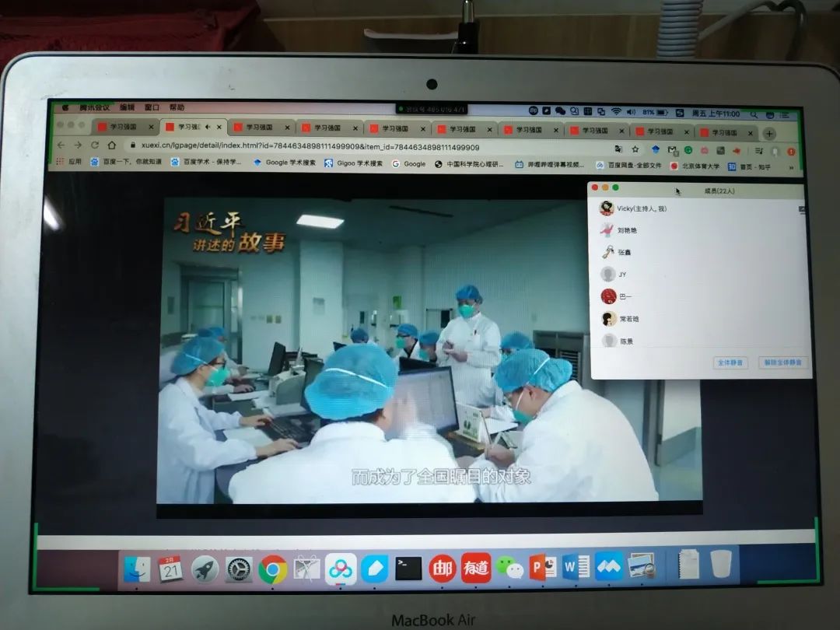The image size is (840, 630).
Task: Open System Preferences gear in Dock
Action: [x=239, y=569]
